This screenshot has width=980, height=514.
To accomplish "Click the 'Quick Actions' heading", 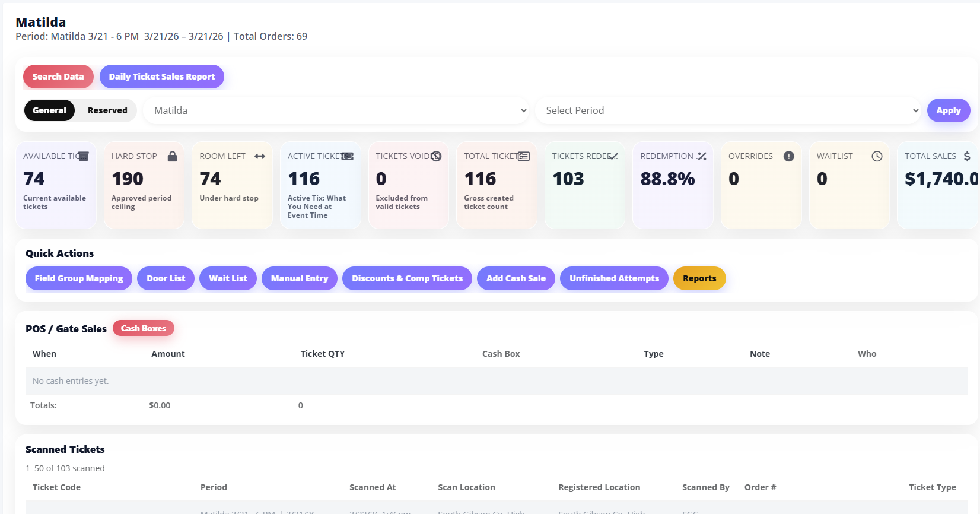I will [x=59, y=253].
